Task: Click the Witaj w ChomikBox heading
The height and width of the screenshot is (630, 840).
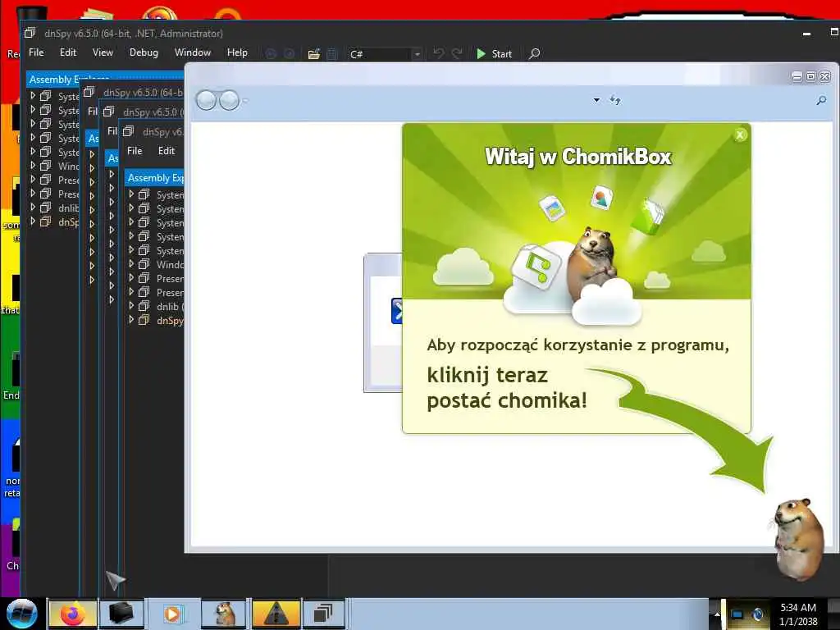Action: click(577, 157)
